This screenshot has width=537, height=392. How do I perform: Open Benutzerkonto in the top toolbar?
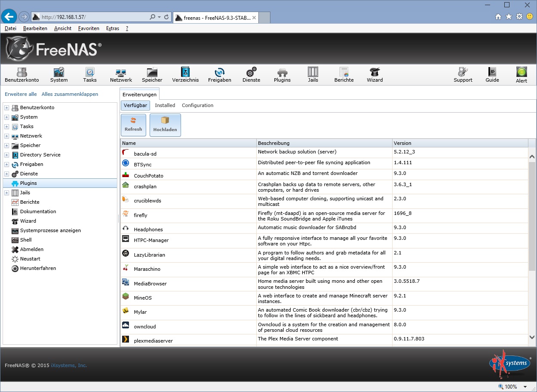click(x=22, y=74)
